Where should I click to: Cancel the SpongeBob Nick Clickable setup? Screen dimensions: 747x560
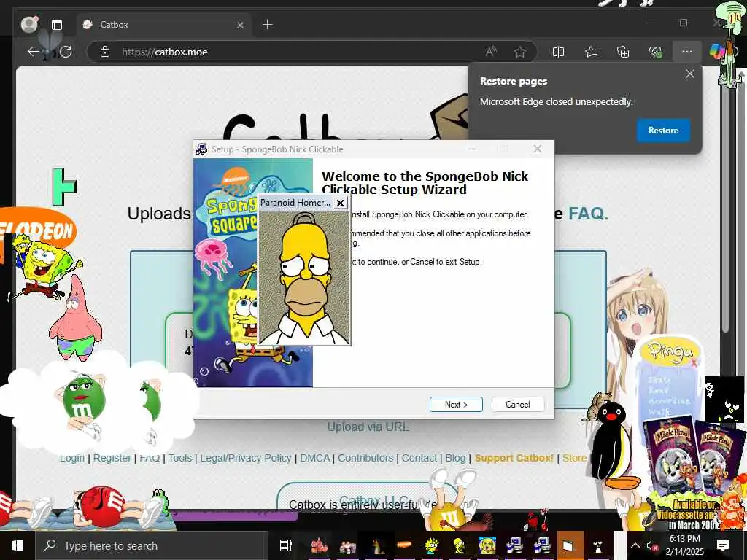pos(517,404)
